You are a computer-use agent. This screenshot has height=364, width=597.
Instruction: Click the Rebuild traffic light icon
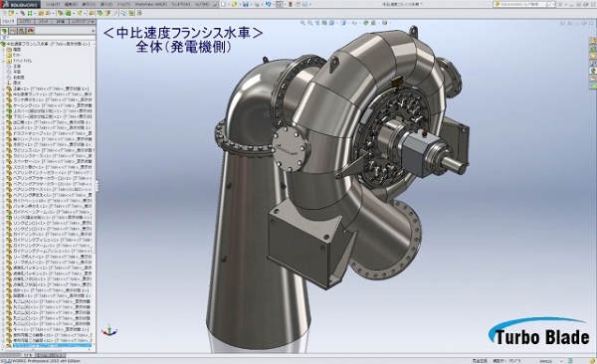point(291,4)
